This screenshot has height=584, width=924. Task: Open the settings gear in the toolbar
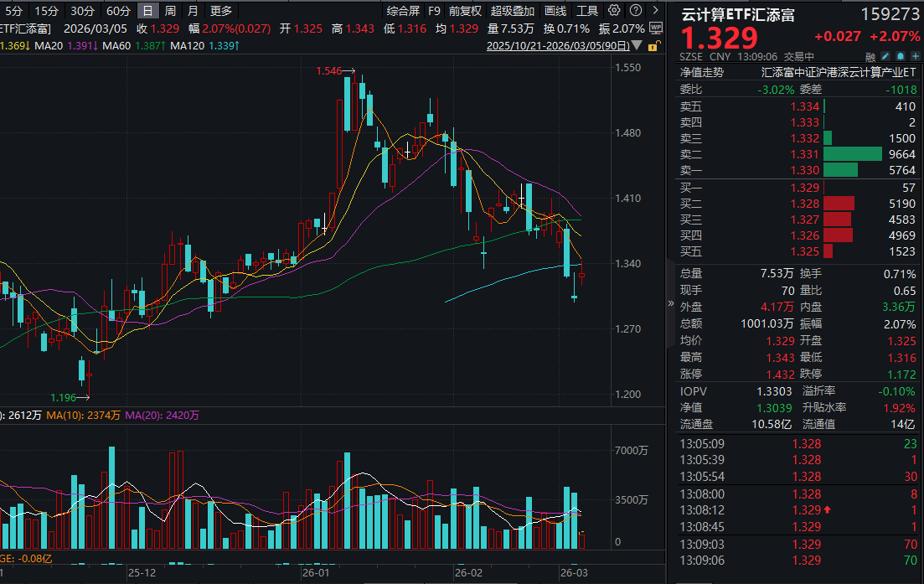612,10
